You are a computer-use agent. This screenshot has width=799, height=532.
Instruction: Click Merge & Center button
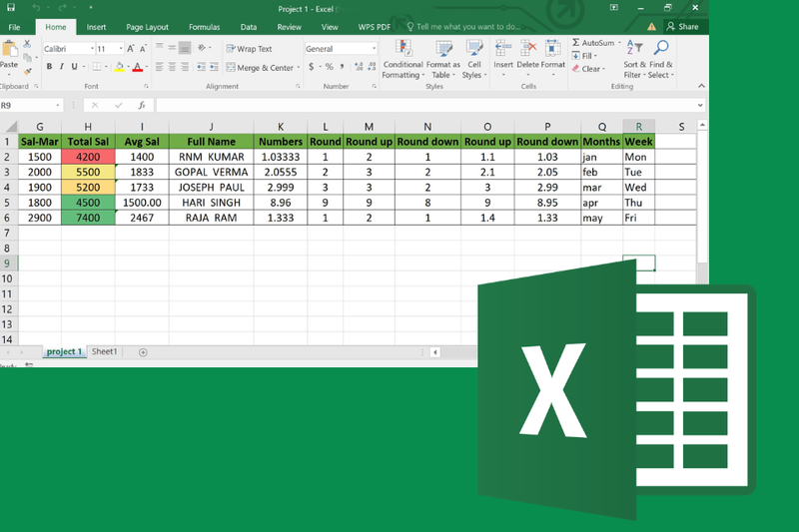[x=260, y=67]
